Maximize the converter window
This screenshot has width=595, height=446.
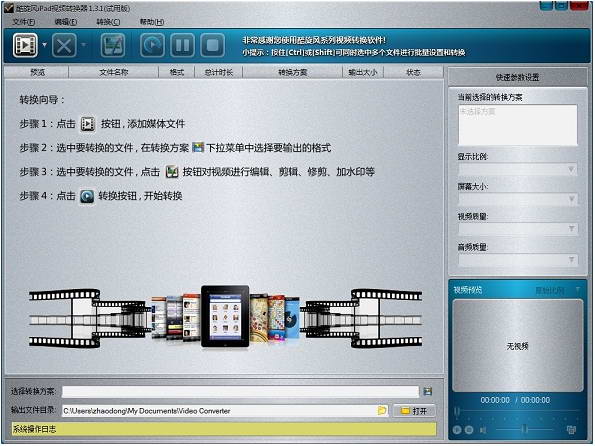coord(561,6)
